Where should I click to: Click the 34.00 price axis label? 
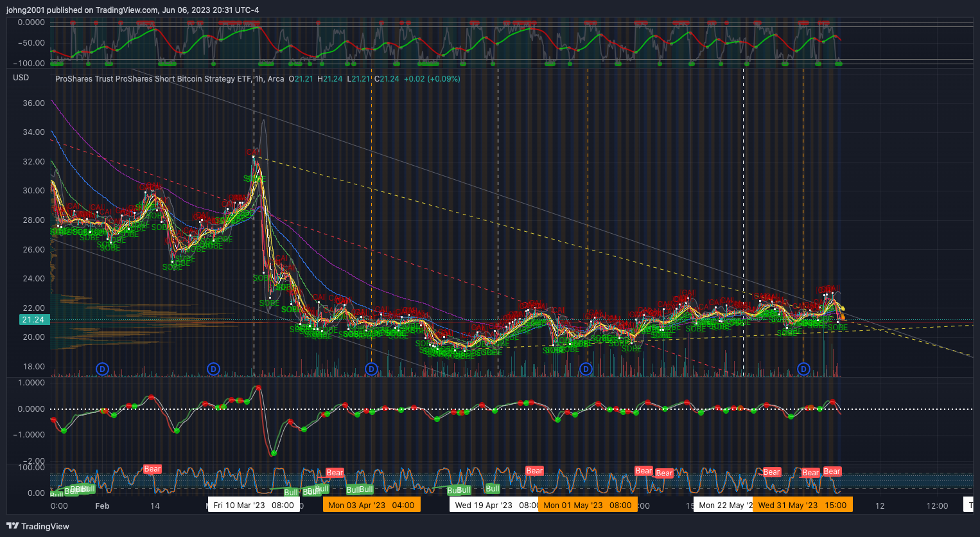pyautogui.click(x=34, y=132)
